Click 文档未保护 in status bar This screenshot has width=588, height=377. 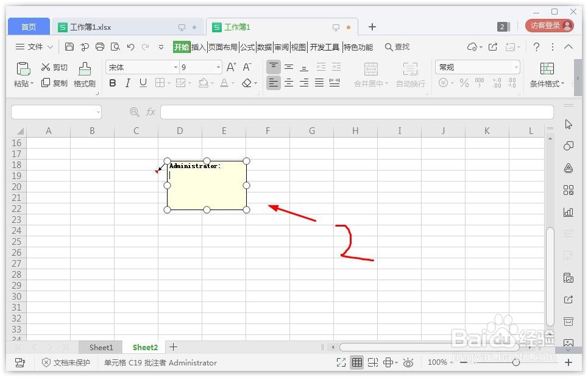click(66, 362)
